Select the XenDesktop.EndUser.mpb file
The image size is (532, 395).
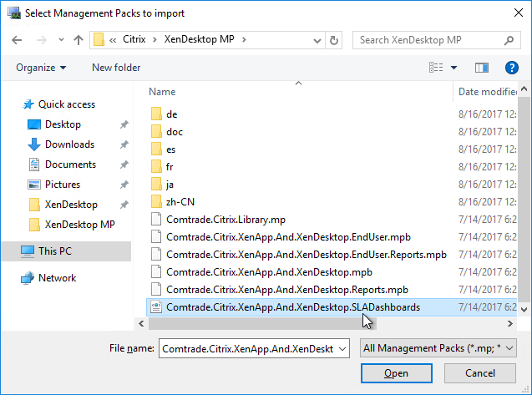[x=288, y=237]
